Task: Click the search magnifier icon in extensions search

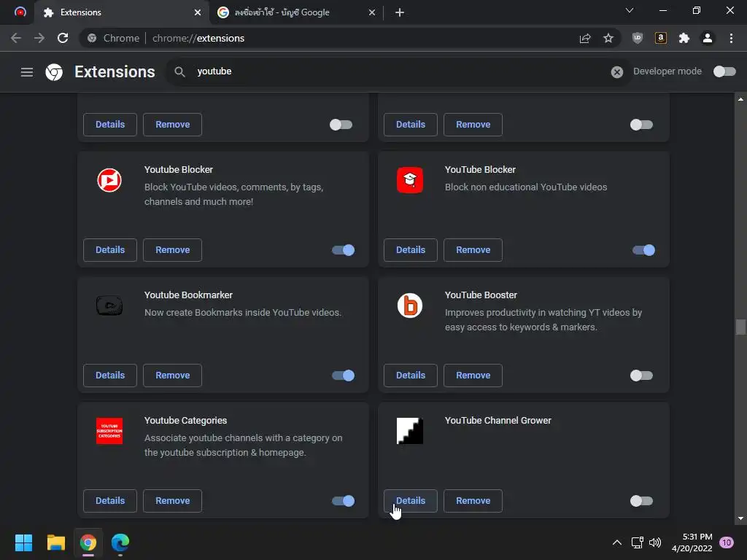Action: tap(179, 71)
